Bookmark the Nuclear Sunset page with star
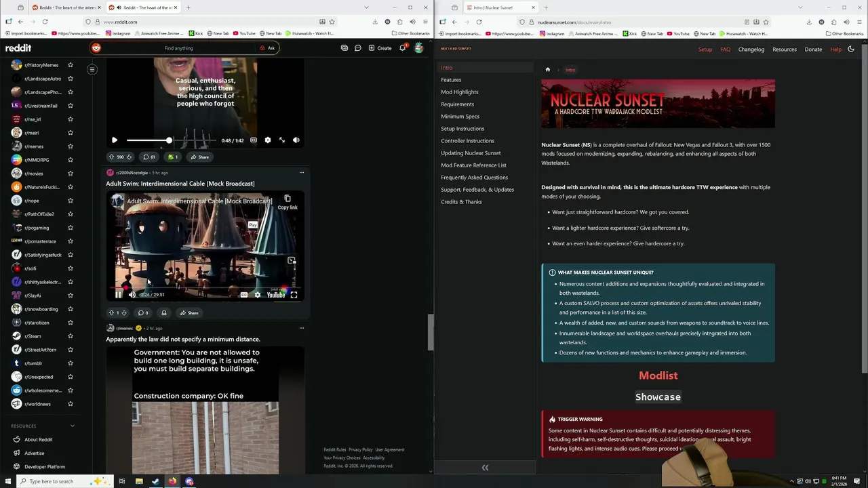Viewport: 868px width, 488px height. click(x=766, y=22)
